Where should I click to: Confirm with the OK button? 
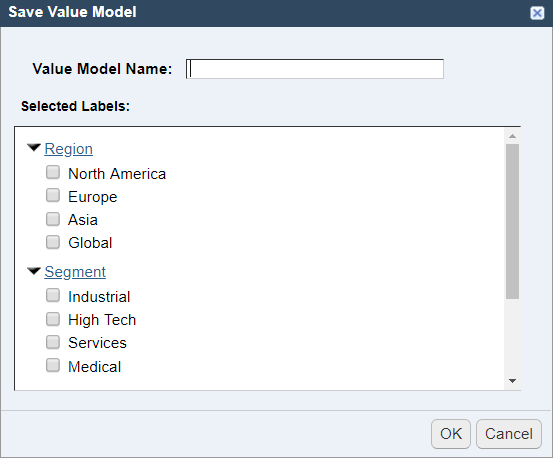point(451,434)
